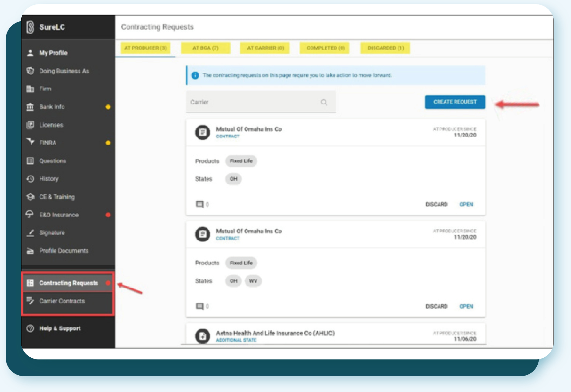
Task: Discard the Mutual Of Omaha OH WV request
Action: 437,306
